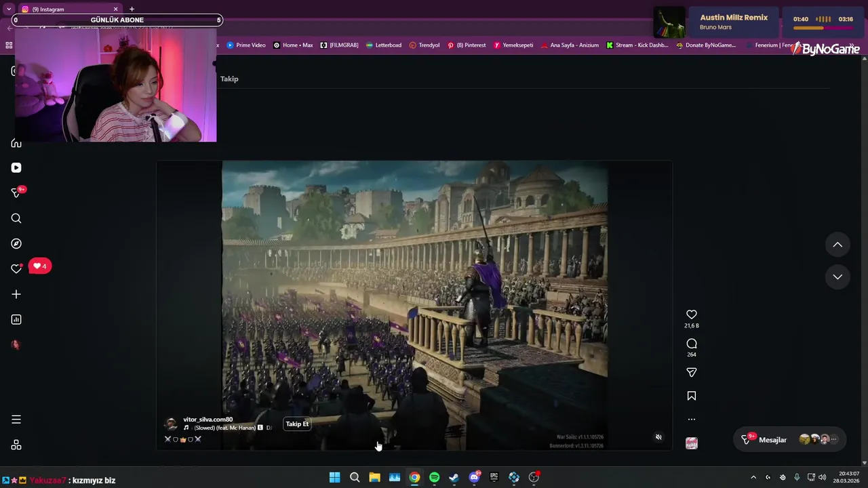Like the reel with the heart icon
Image resolution: width=868 pixels, height=488 pixels.
click(692, 314)
